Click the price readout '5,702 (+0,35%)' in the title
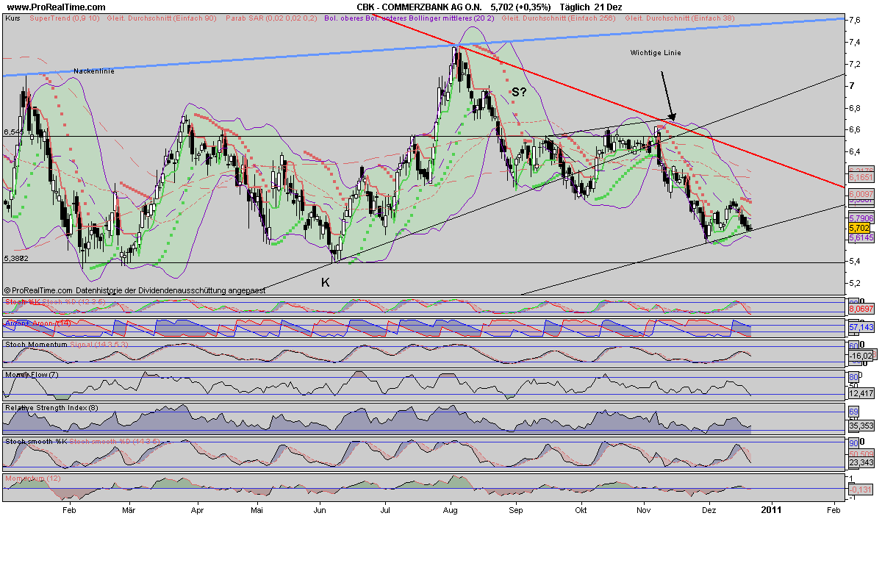The width and height of the screenshot is (882, 588). point(521,6)
